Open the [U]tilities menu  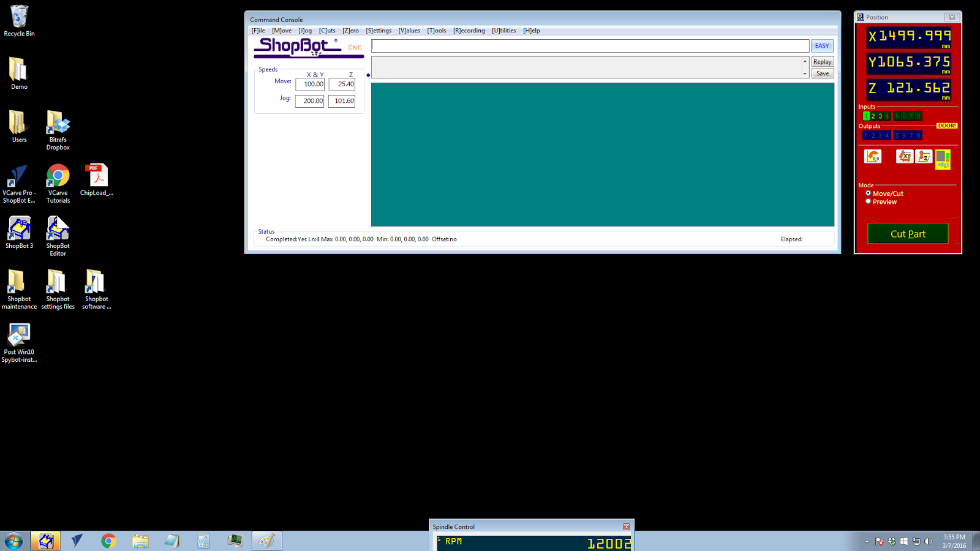(504, 31)
